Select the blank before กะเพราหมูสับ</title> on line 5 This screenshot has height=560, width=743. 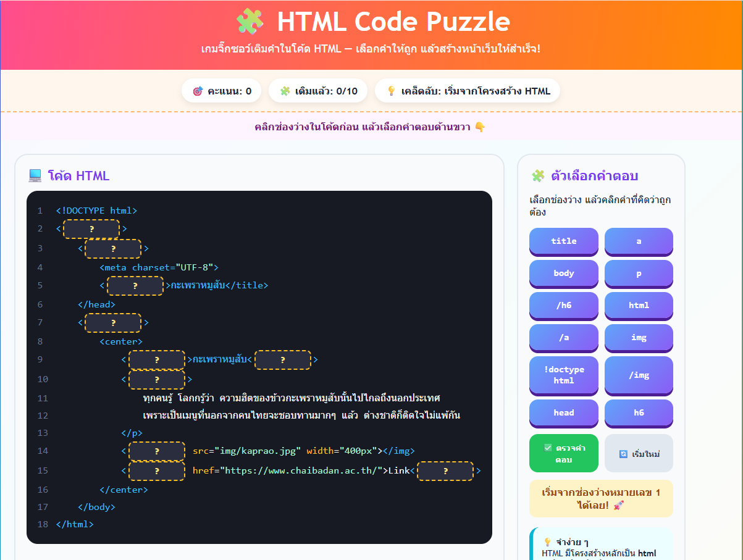coord(135,286)
